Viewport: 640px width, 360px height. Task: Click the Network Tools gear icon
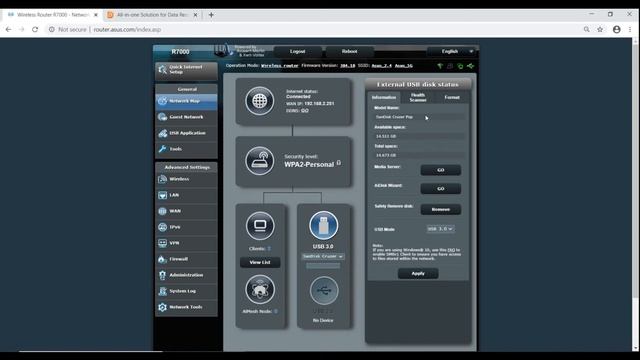(x=162, y=307)
